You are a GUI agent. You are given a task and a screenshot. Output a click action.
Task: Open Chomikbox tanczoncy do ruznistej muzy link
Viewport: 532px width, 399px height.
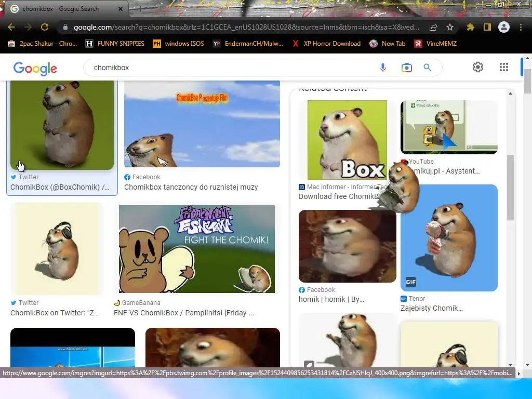point(191,187)
